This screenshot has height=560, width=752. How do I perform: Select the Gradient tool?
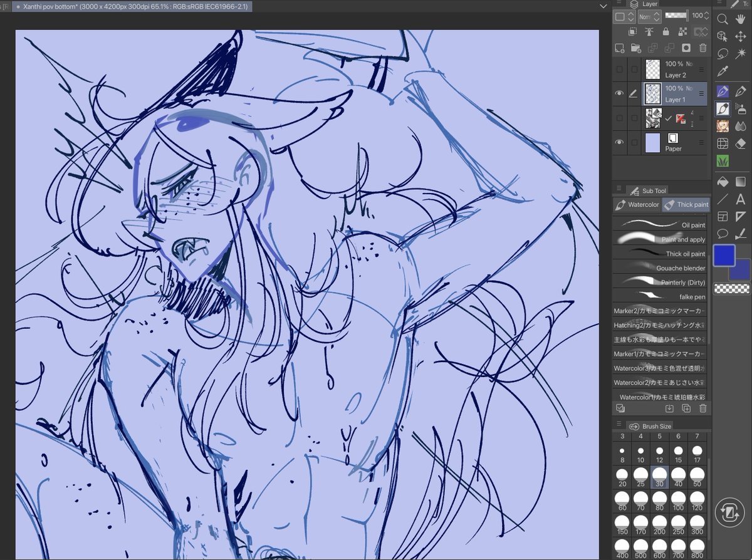(740, 181)
